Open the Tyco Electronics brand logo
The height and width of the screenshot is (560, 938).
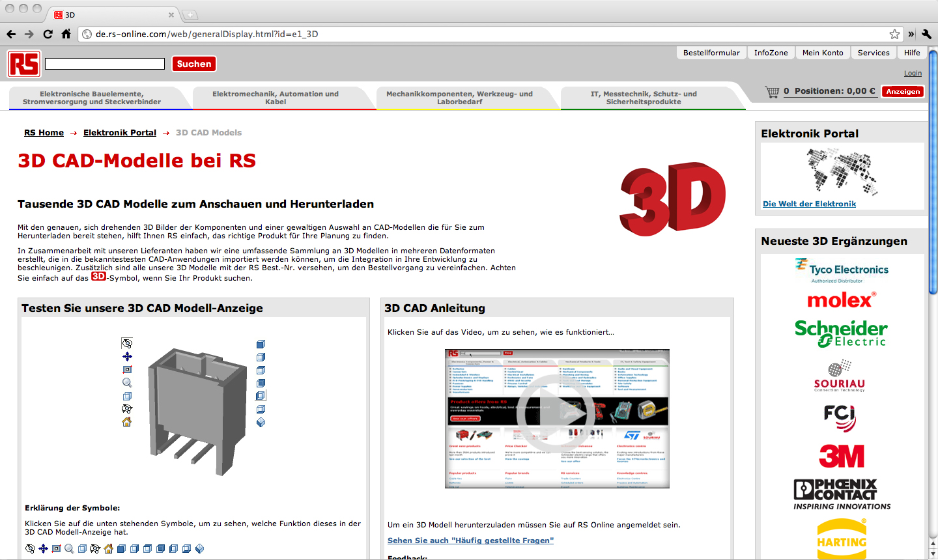coord(842,270)
